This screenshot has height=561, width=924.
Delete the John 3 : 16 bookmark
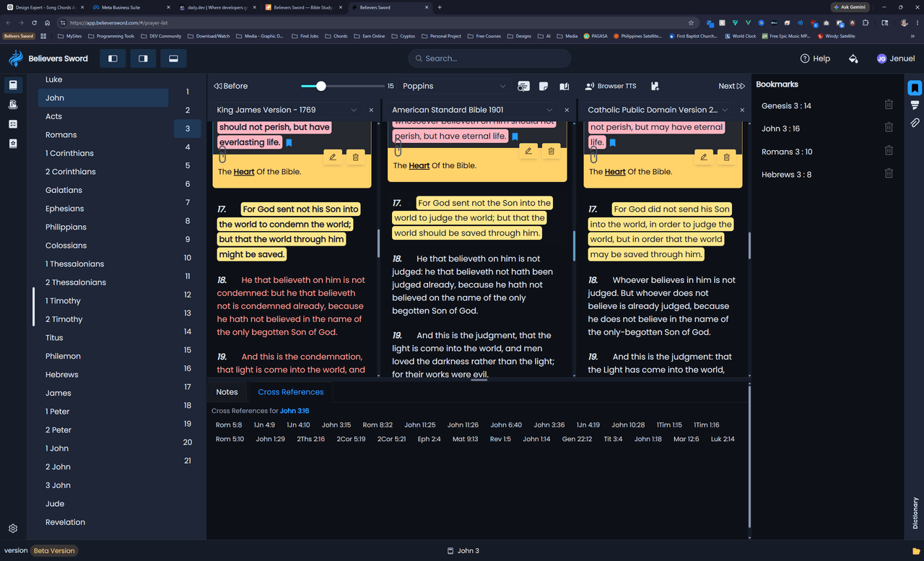(x=889, y=128)
